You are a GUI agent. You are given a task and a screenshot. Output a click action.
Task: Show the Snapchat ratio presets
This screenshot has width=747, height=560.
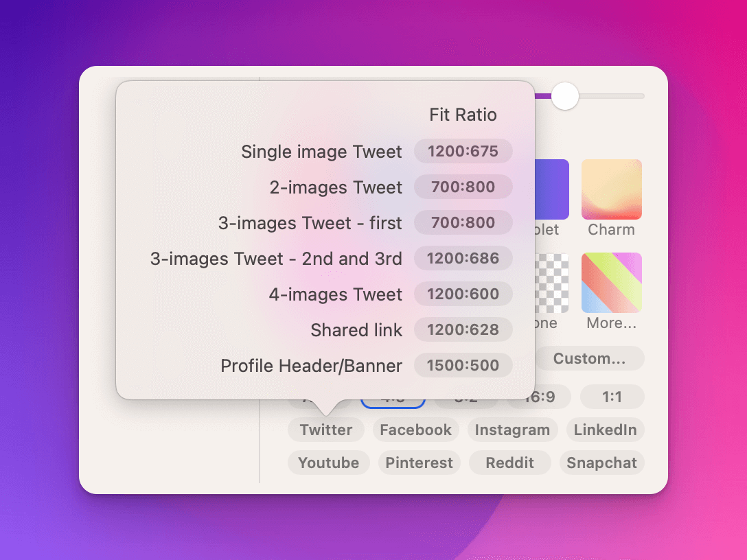[601, 463]
